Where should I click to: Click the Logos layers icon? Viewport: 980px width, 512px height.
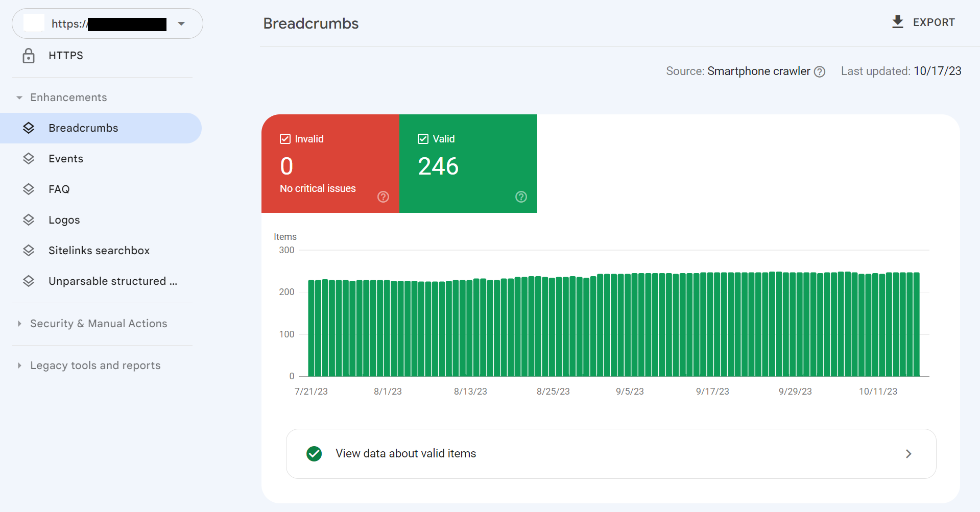tap(29, 220)
